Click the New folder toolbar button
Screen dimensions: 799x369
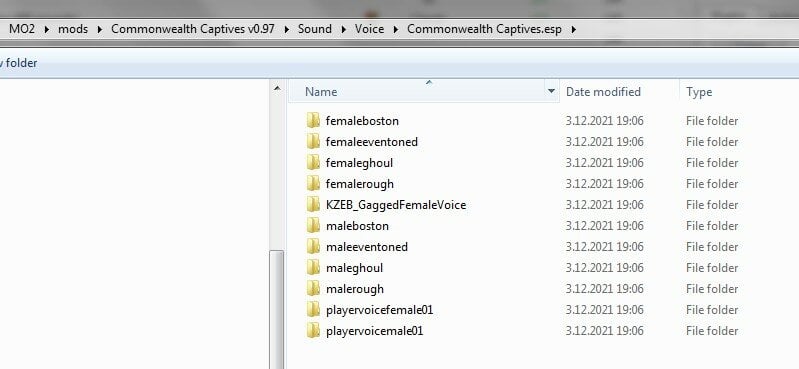[x=18, y=64]
